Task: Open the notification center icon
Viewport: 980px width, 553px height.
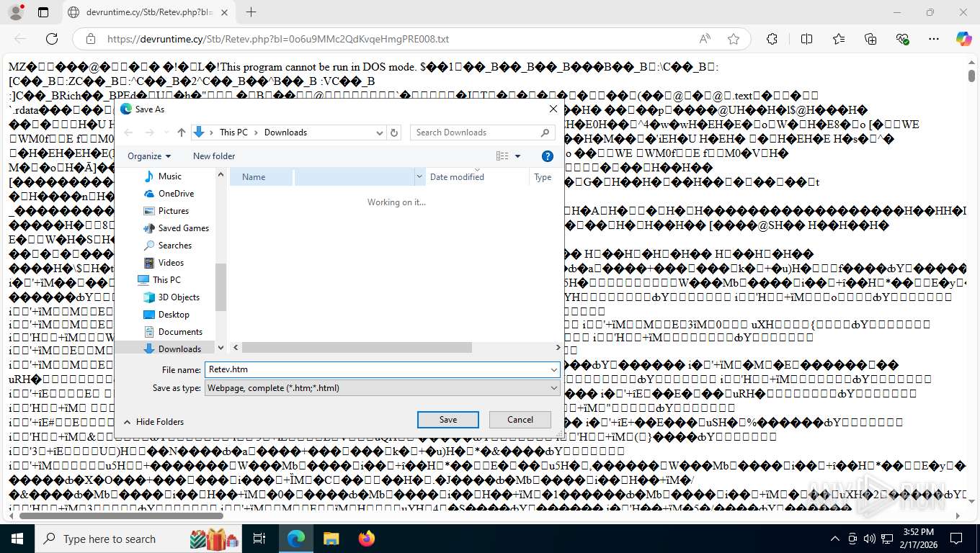Action: click(x=955, y=539)
